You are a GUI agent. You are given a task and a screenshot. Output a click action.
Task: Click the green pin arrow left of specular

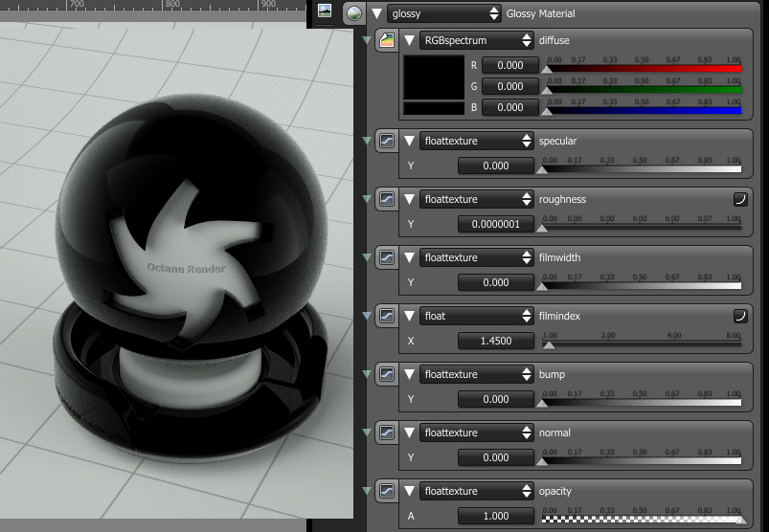(367, 141)
